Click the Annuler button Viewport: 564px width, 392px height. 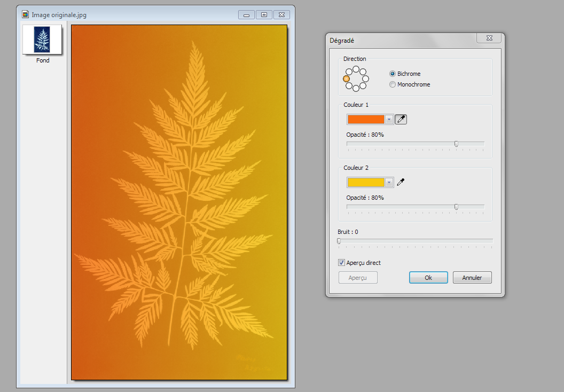472,278
